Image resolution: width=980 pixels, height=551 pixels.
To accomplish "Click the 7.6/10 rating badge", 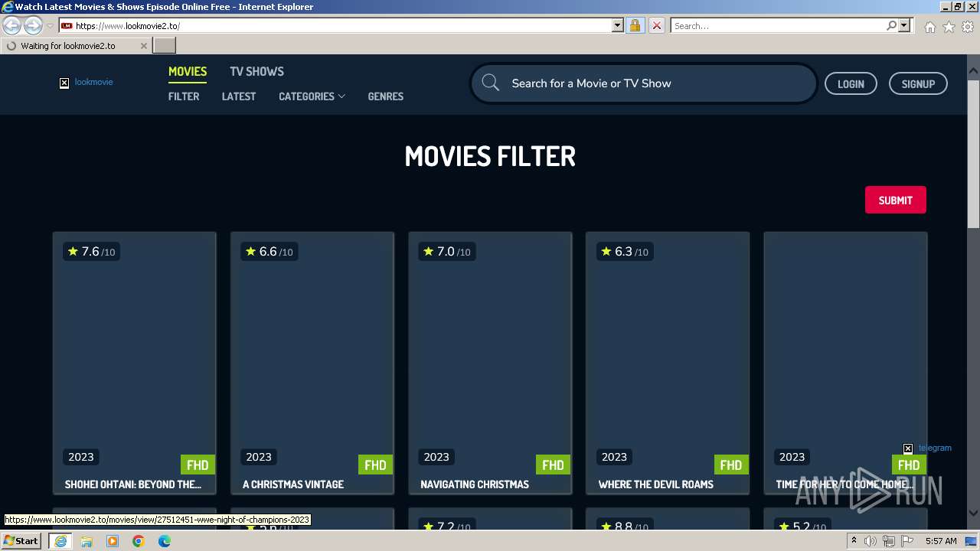I will coord(91,251).
